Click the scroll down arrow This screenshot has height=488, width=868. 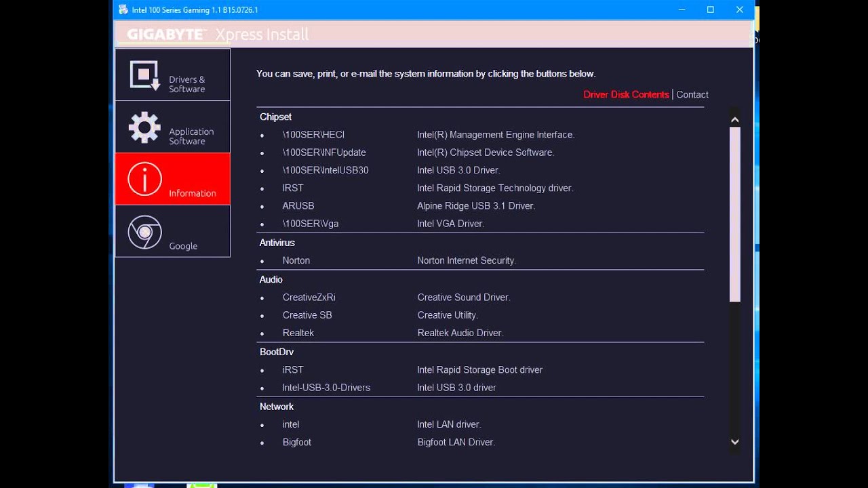point(734,441)
